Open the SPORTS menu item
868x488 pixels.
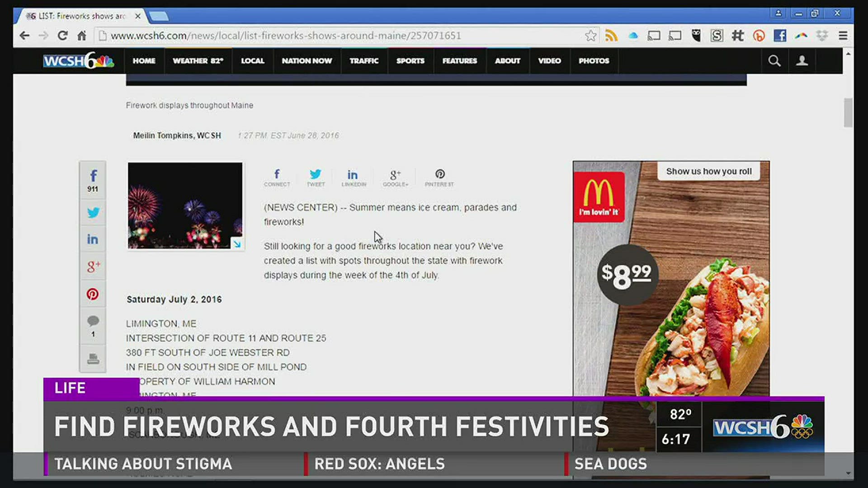tap(410, 61)
